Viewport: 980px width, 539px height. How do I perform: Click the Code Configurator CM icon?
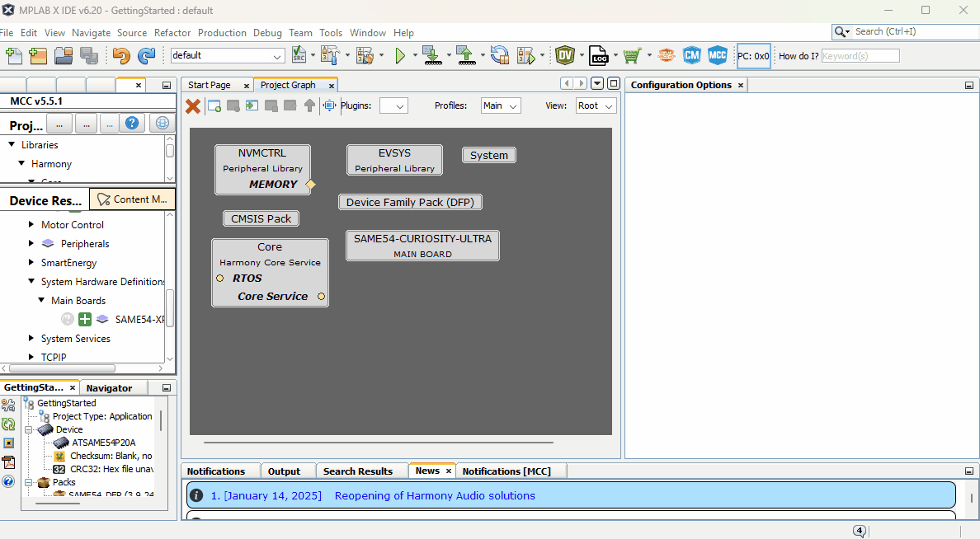(x=692, y=55)
